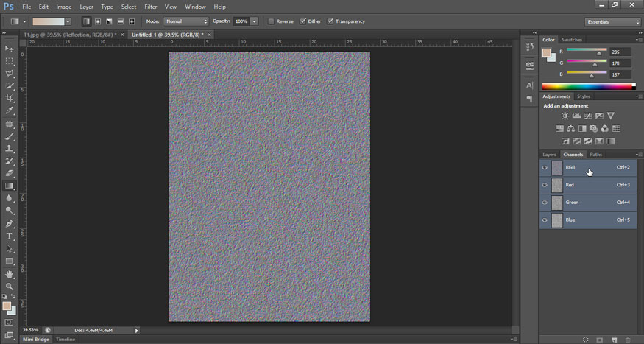This screenshot has height=344, width=644.
Task: Hide the Red channel visibility eye
Action: [545, 185]
